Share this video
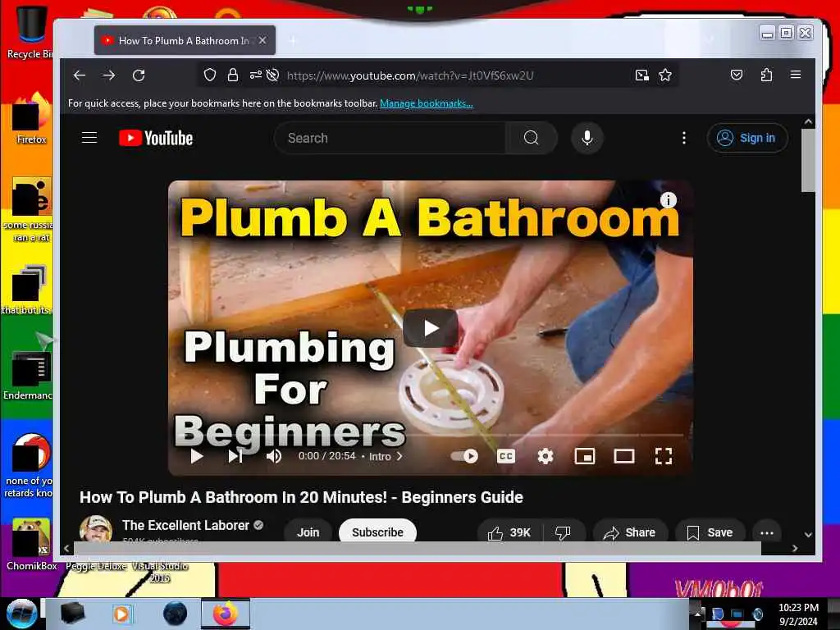This screenshot has width=840, height=630. pos(630,532)
